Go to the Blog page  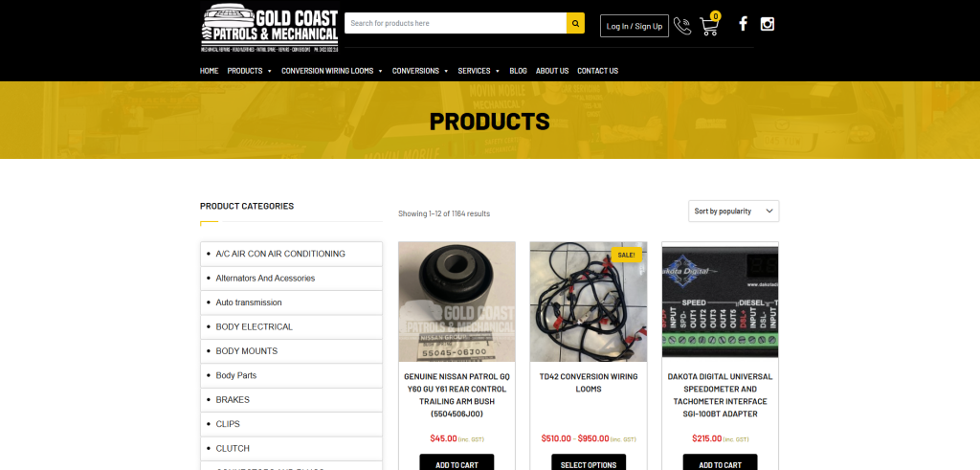pyautogui.click(x=518, y=71)
